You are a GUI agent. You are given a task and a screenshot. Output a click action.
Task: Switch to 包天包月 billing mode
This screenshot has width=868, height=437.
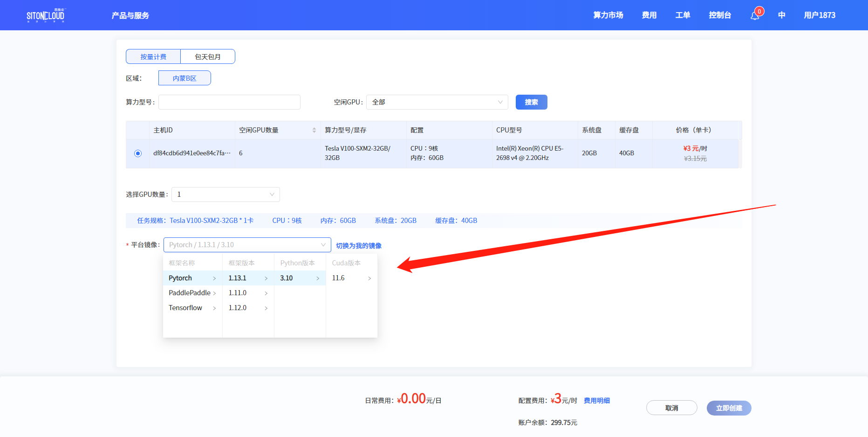point(208,56)
